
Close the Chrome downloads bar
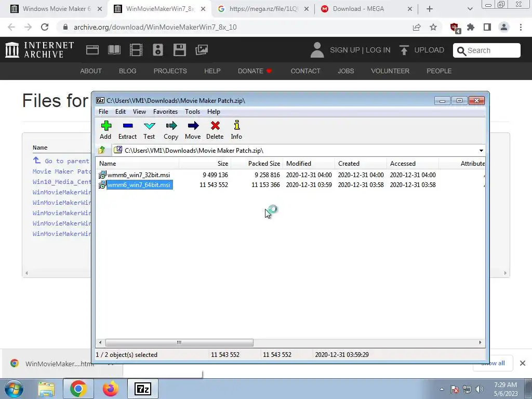[523, 363]
